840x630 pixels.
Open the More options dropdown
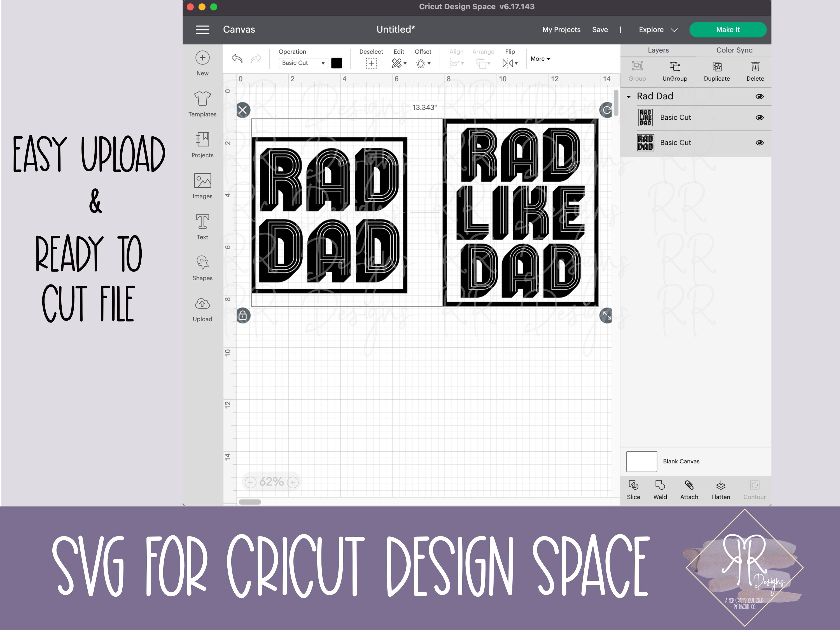[540, 59]
